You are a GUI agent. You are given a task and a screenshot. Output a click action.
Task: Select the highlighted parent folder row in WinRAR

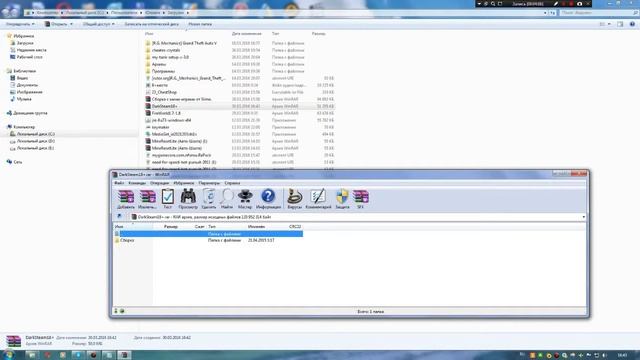[x=209, y=233]
